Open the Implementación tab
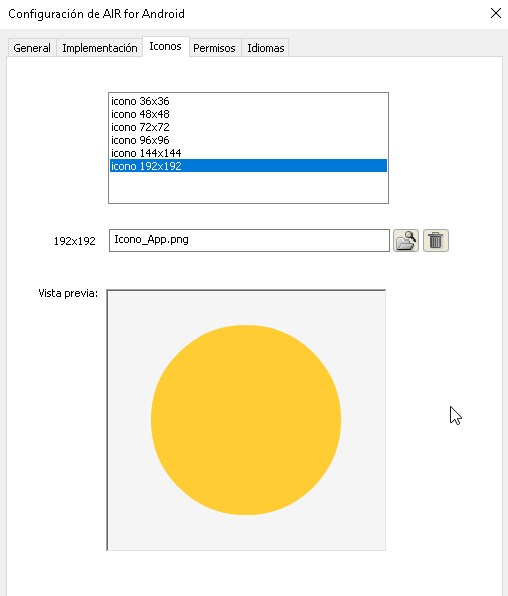The width and height of the screenshot is (508, 596). [100, 48]
